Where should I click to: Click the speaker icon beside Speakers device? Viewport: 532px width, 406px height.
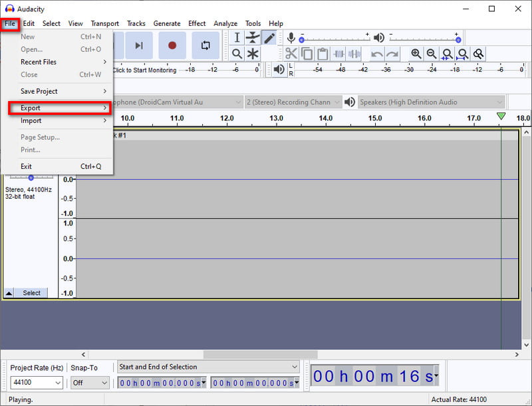click(350, 102)
